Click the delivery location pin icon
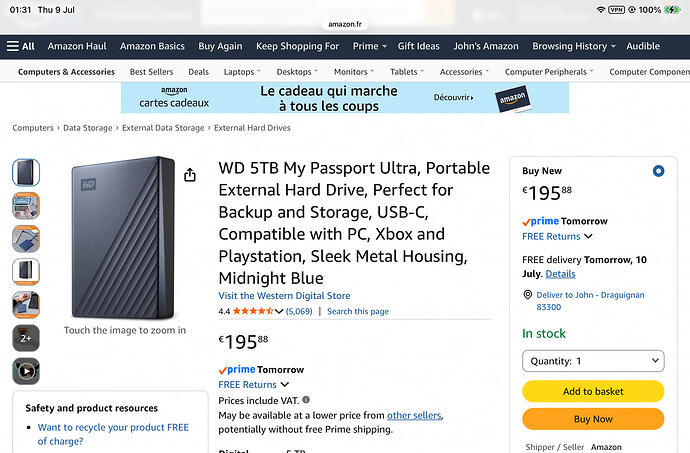Screen dimensions: 690x453 [x=527, y=295]
